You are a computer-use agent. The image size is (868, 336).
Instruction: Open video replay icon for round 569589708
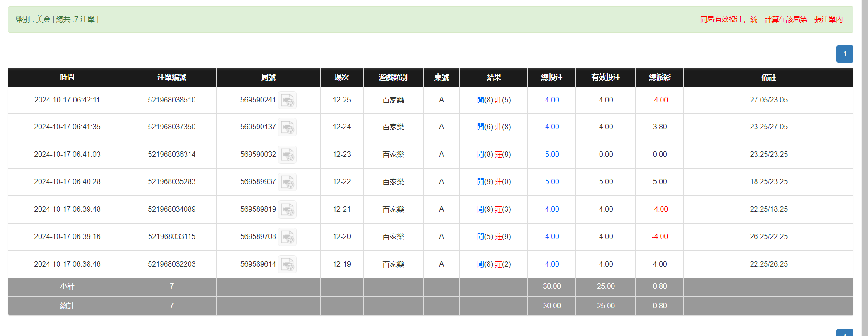[x=287, y=237]
